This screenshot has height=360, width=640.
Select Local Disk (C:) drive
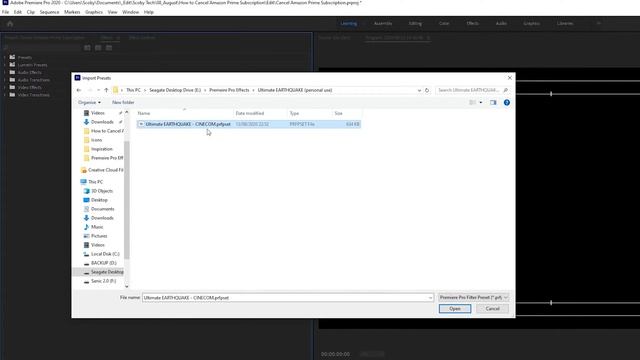tap(105, 254)
